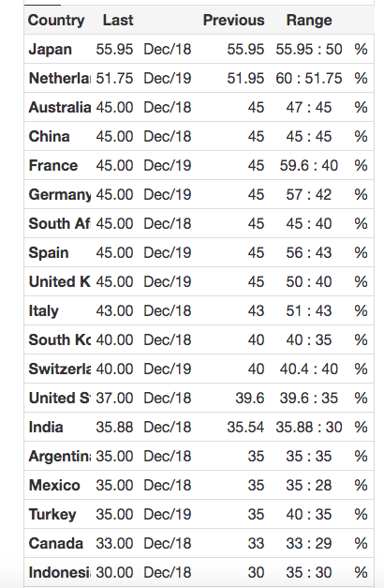Screen dimensions: 384x588
Task: Open the South Africa row link
Action: tap(60, 223)
